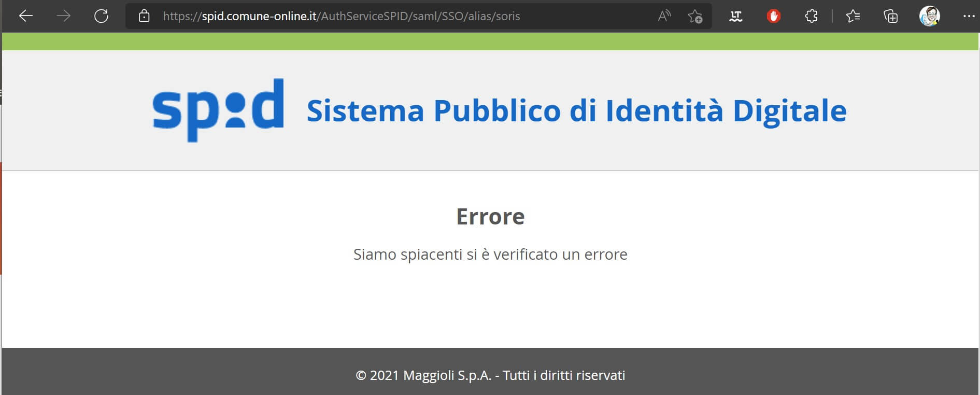Open the Settings and more menu

coord(968,16)
